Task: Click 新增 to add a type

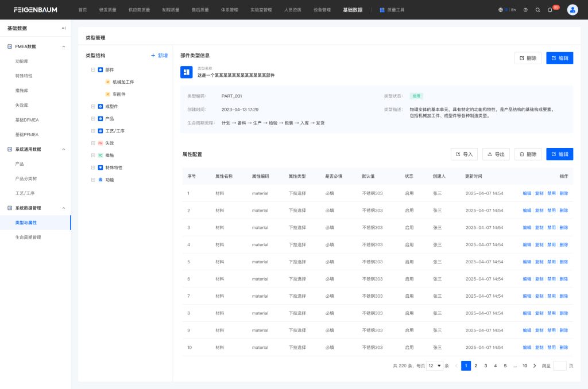Action: pyautogui.click(x=160, y=56)
